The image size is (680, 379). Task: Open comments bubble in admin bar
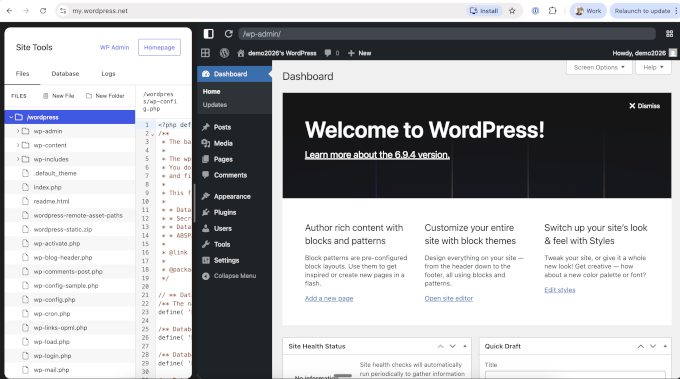[332, 53]
